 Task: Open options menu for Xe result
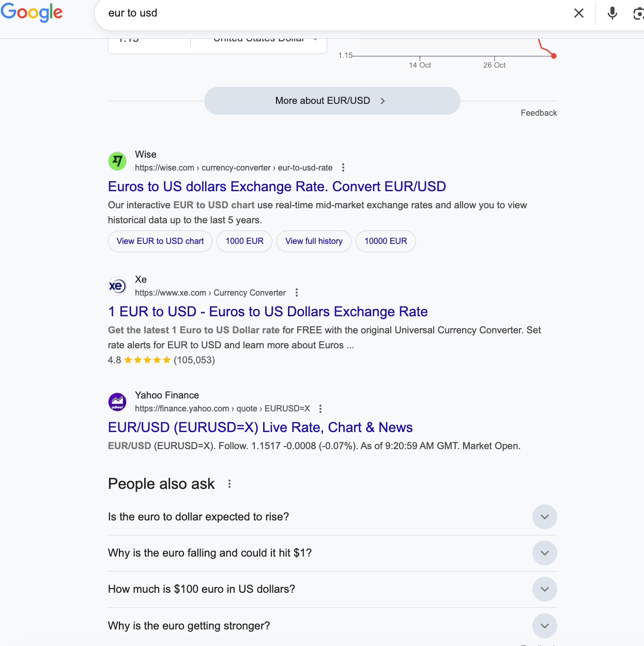pyautogui.click(x=297, y=293)
